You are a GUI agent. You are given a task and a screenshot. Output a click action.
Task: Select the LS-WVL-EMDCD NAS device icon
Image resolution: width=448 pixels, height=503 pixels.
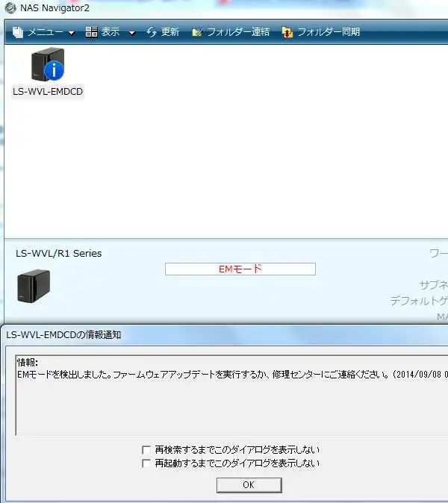point(48,64)
